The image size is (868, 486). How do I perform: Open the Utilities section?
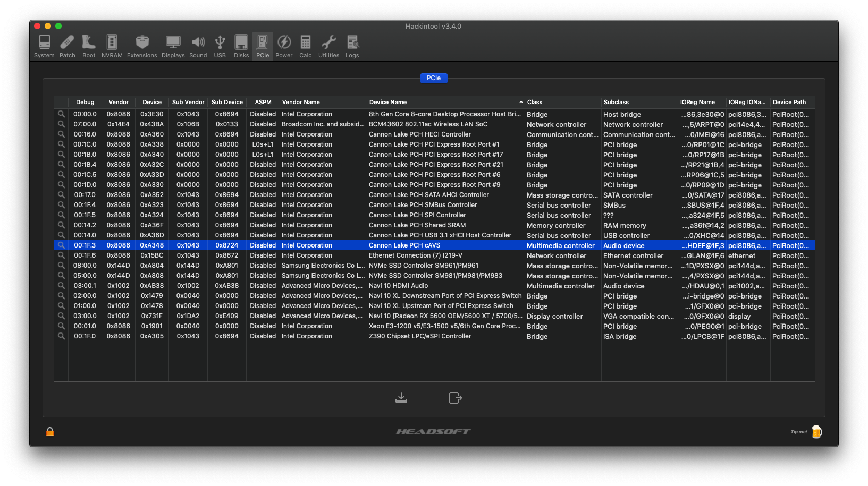coord(328,46)
